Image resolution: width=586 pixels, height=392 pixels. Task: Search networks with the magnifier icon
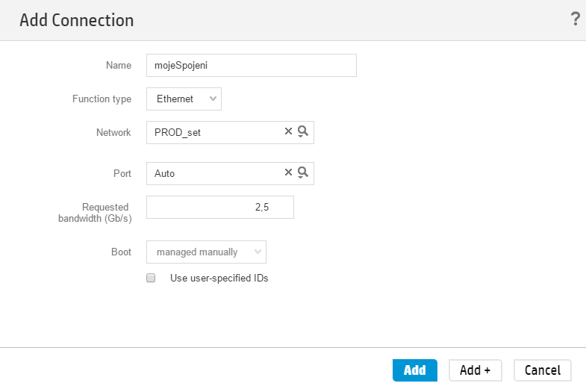(x=303, y=131)
